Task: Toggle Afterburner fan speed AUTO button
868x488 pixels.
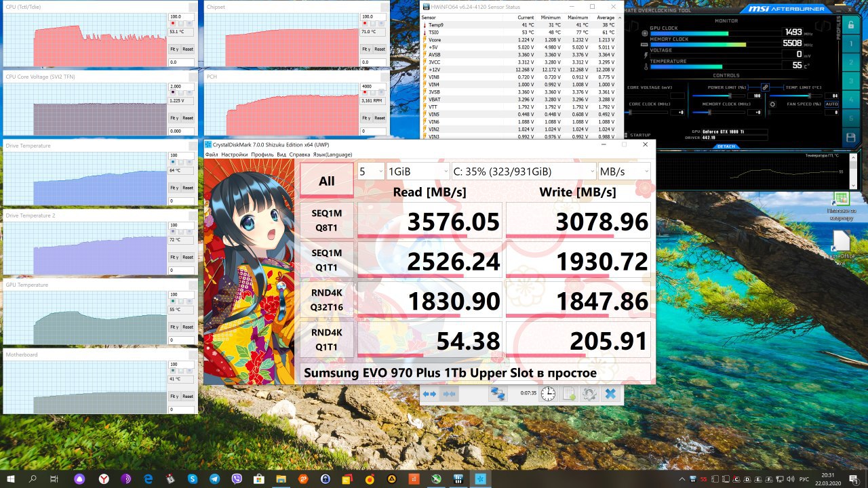Action: point(831,104)
